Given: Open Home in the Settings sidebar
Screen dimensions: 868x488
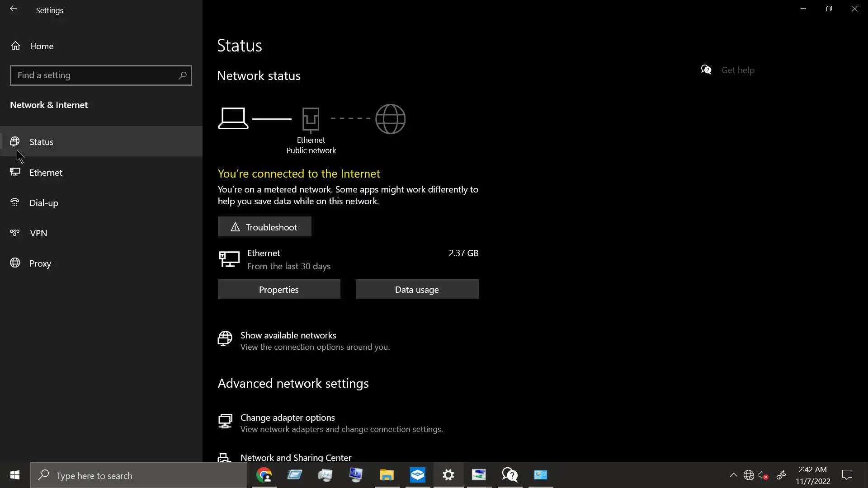Looking at the screenshot, I should 42,46.
